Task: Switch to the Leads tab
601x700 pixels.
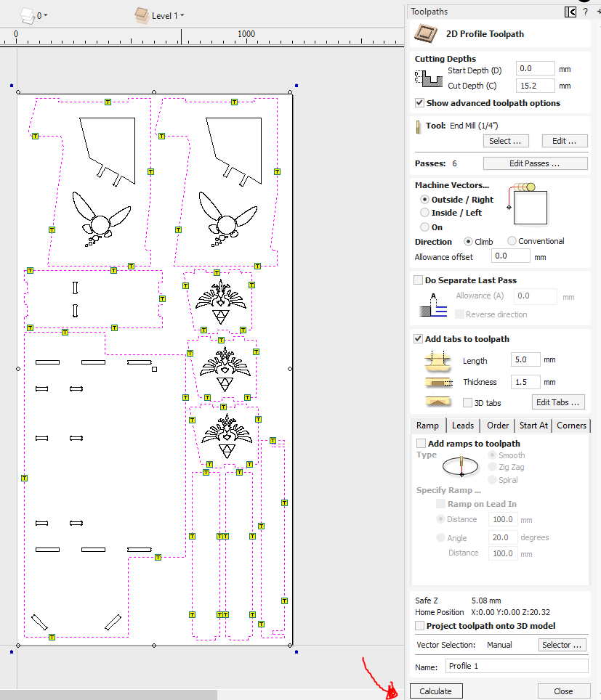Action: coord(463,426)
